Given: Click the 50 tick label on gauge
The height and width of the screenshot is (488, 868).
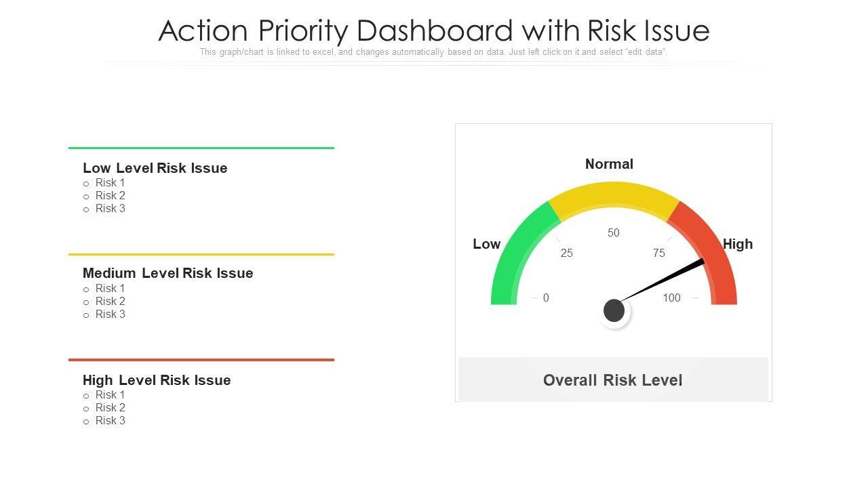Looking at the screenshot, I should pyautogui.click(x=614, y=233).
